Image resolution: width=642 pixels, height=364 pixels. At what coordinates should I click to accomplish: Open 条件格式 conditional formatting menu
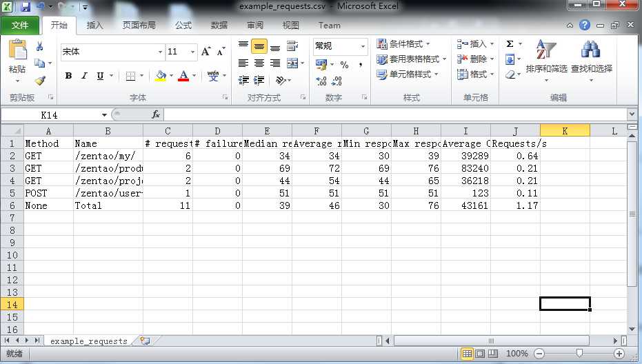pyautogui.click(x=403, y=44)
